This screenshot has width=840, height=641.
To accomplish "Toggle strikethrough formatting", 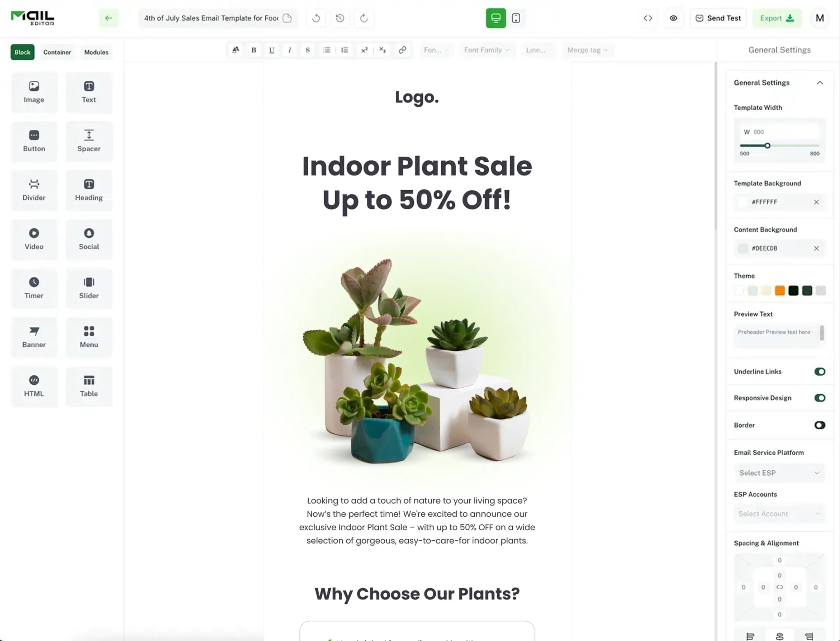I will pos(308,50).
